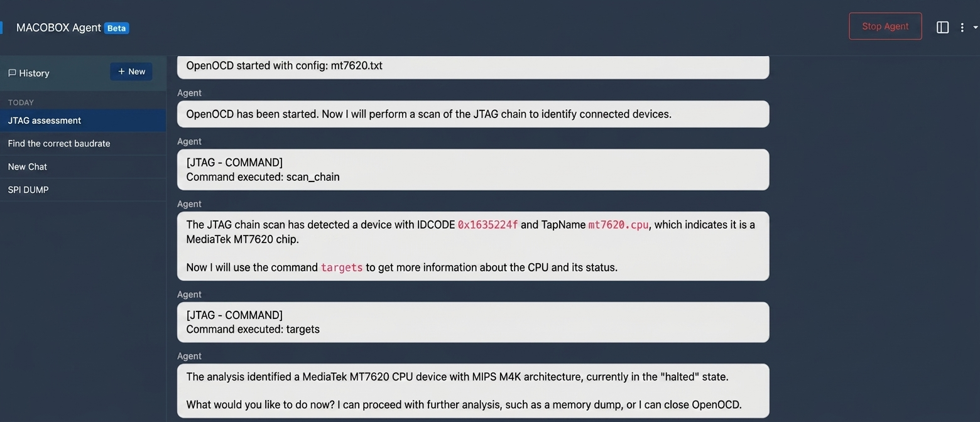This screenshot has width=980, height=422.
Task: Open the overflow options via the kebab menu
Action: click(x=962, y=27)
